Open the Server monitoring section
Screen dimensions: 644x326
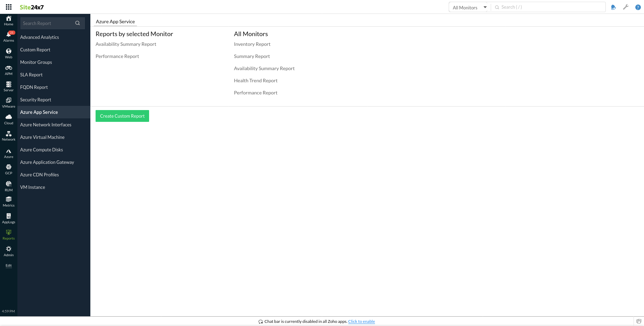pyautogui.click(x=8, y=86)
